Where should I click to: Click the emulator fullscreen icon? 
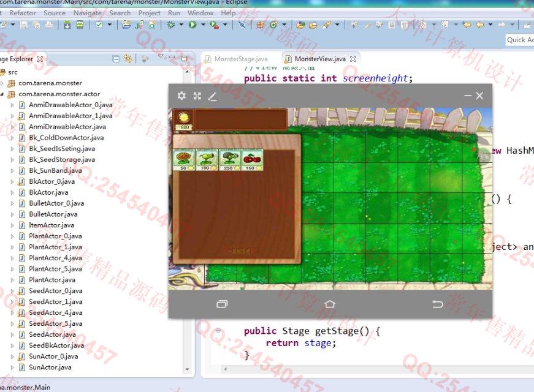pos(197,96)
